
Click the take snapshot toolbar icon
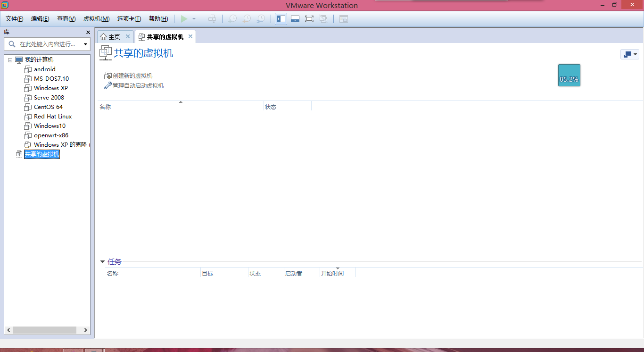click(232, 19)
